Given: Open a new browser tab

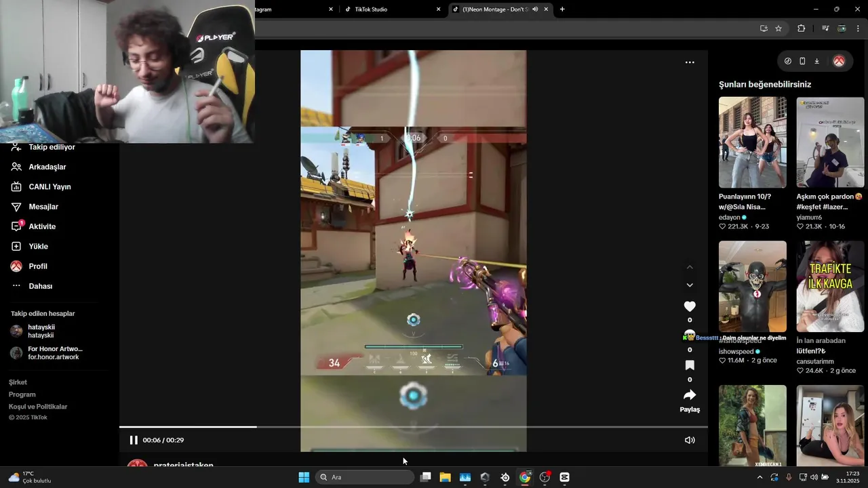Looking at the screenshot, I should tap(562, 9).
